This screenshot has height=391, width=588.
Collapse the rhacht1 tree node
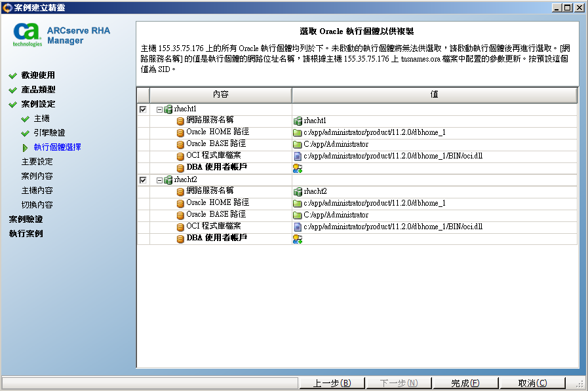click(x=159, y=110)
